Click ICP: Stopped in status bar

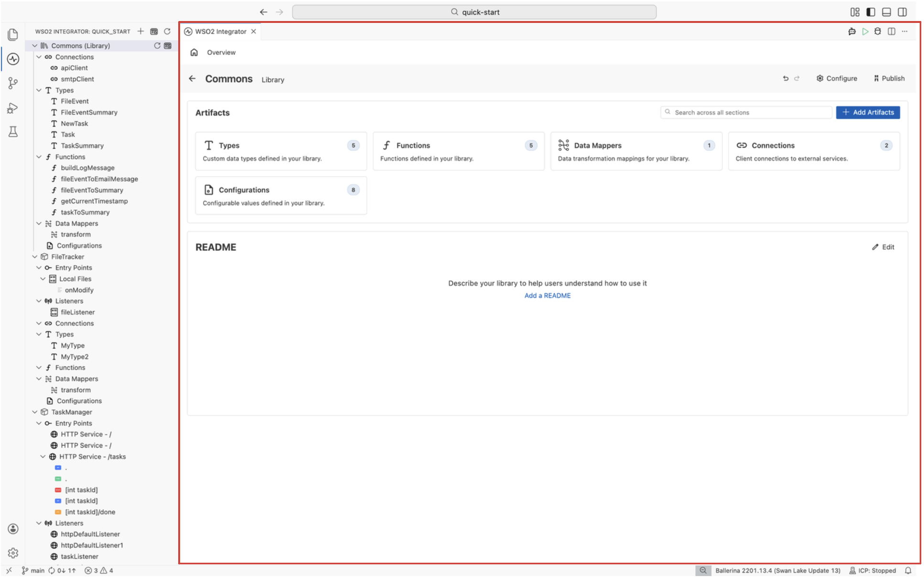872,570
